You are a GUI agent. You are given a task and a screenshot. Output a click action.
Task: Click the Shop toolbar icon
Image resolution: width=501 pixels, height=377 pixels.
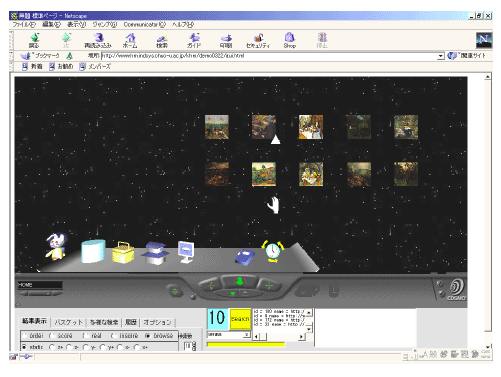pos(290,40)
